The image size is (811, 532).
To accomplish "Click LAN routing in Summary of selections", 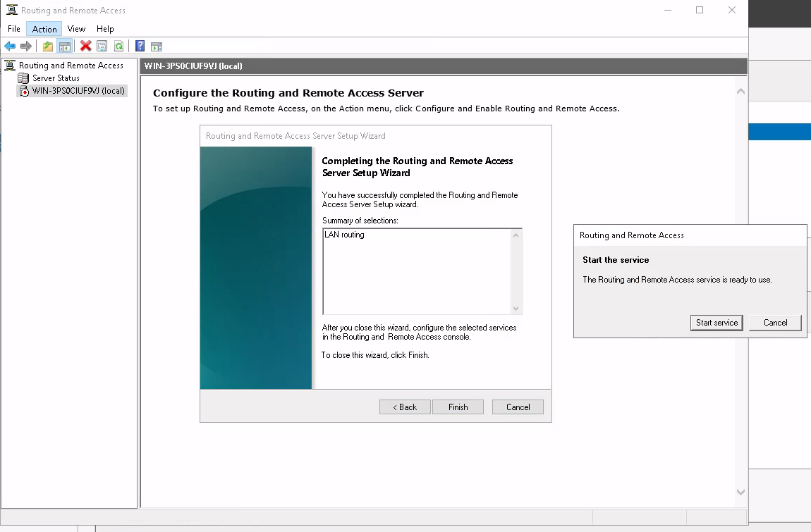I will point(344,235).
